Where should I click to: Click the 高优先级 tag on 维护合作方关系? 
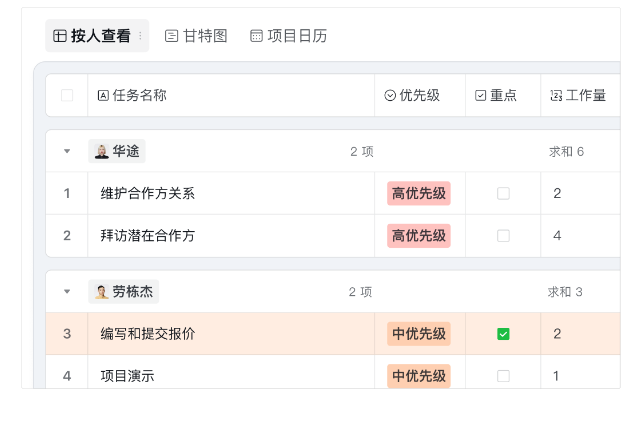click(x=419, y=193)
